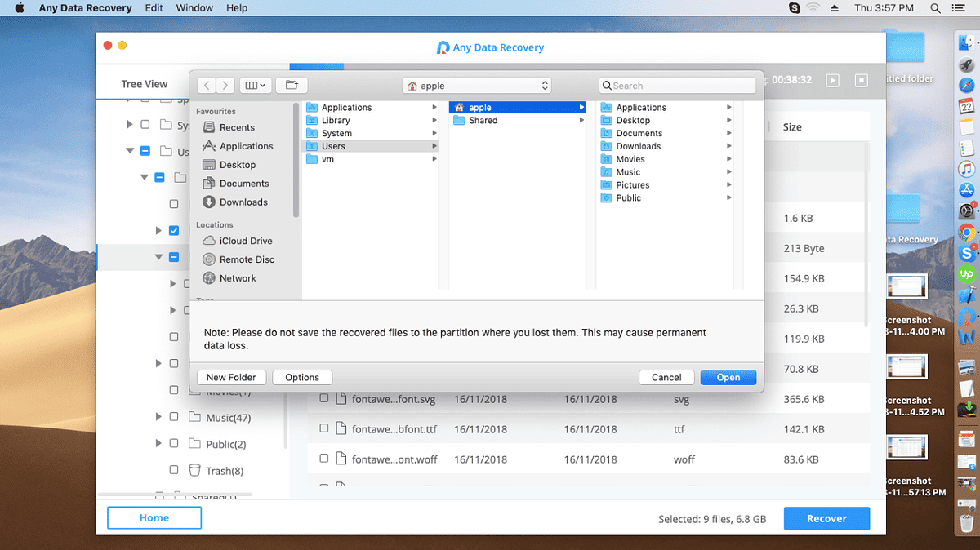Open the apple location path dropdown
This screenshot has width=980, height=550.
(477, 86)
